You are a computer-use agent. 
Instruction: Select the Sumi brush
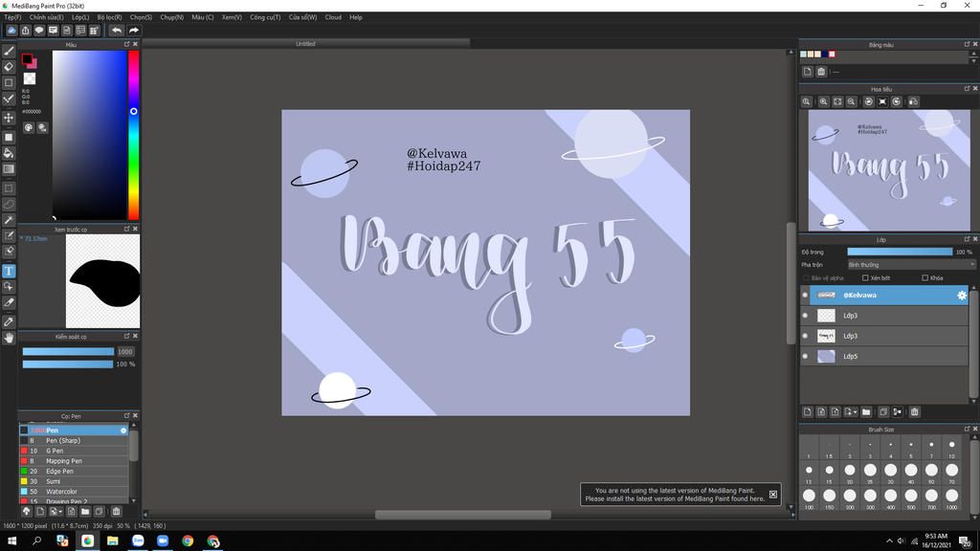click(74, 482)
